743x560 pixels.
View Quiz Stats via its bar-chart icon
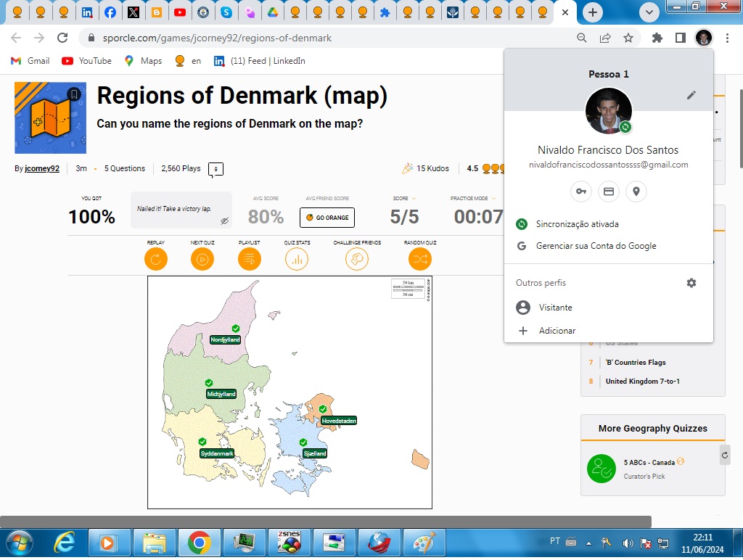[297, 258]
